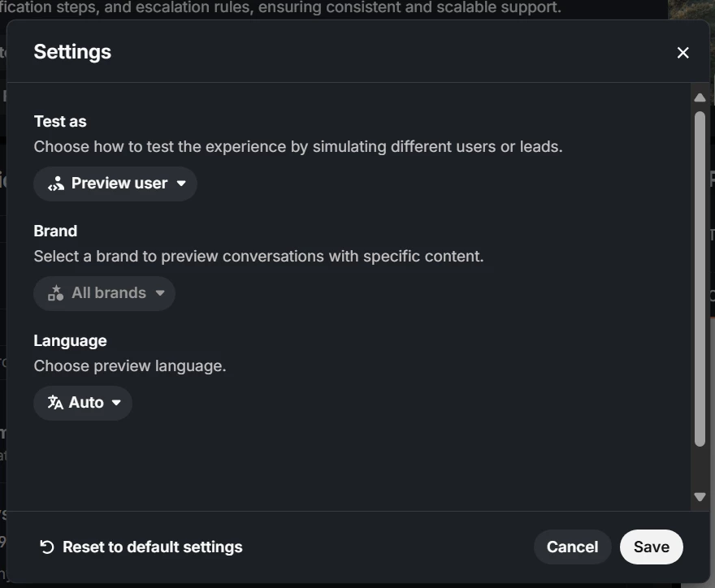Viewport: 715px width, 588px height.
Task: Select Reset to default settings text
Action: [x=152, y=547]
